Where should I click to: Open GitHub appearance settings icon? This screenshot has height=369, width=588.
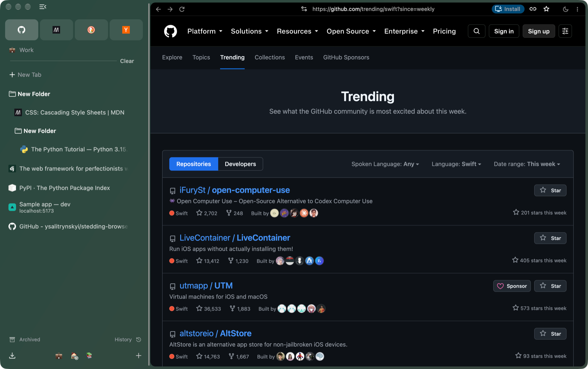click(565, 31)
